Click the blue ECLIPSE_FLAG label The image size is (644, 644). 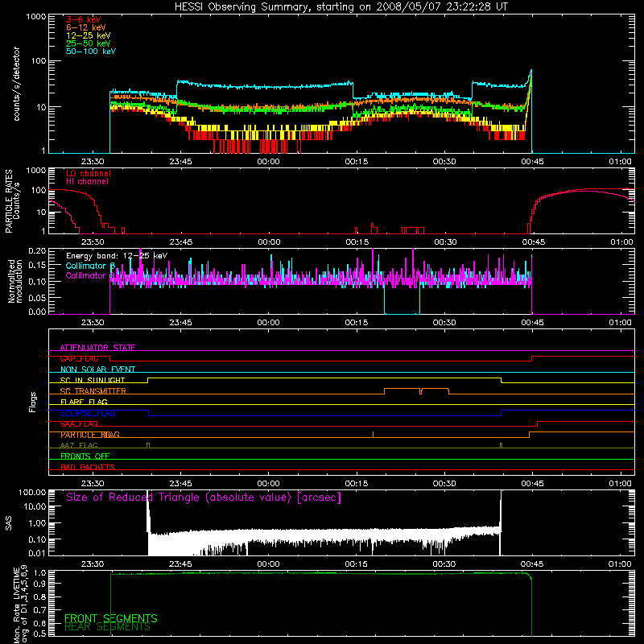click(88, 413)
